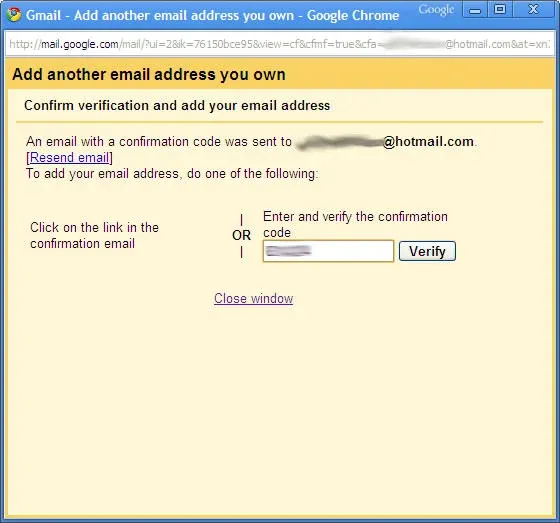Focus the confirmation code input field

pos(328,251)
